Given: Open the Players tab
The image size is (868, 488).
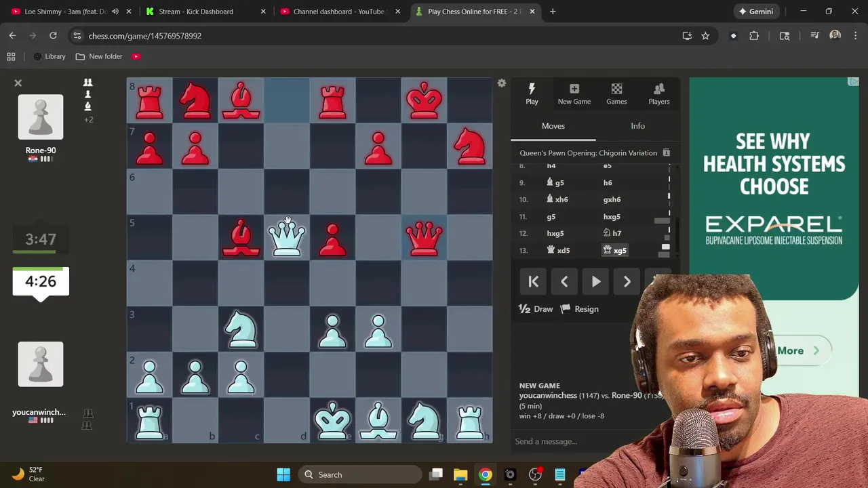Looking at the screenshot, I should pyautogui.click(x=659, y=94).
